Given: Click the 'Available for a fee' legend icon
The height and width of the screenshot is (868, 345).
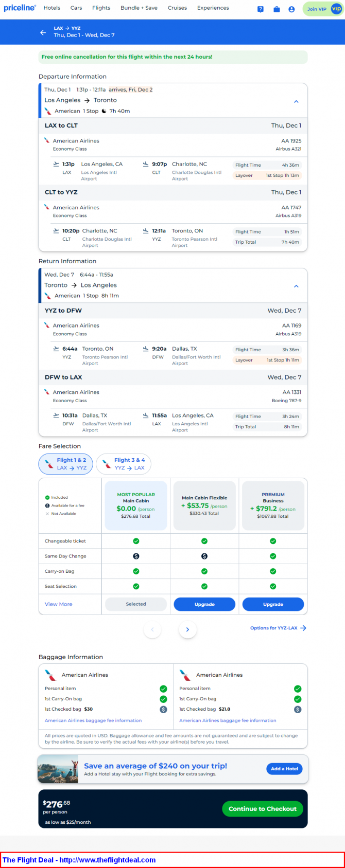Looking at the screenshot, I should pos(47,505).
